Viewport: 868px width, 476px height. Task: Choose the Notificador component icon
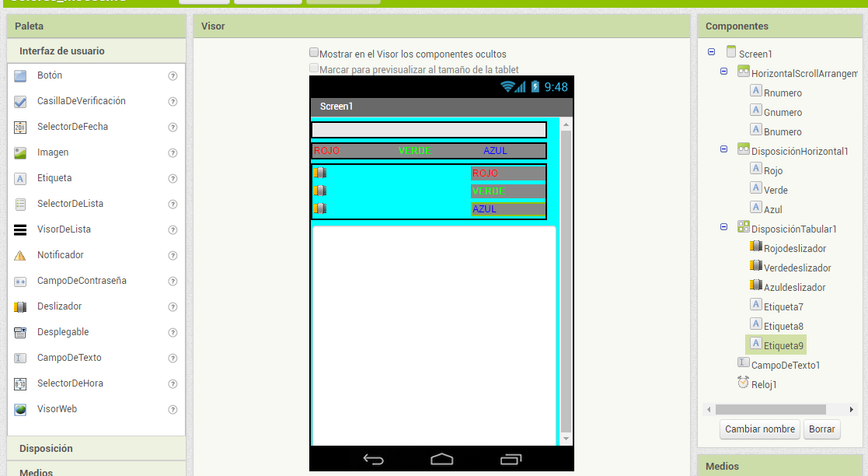coord(19,254)
